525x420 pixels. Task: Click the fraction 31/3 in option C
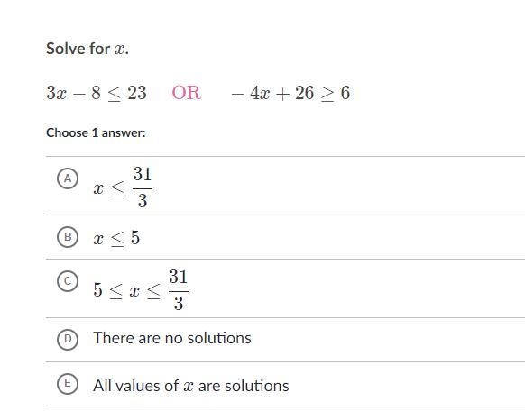179,290
